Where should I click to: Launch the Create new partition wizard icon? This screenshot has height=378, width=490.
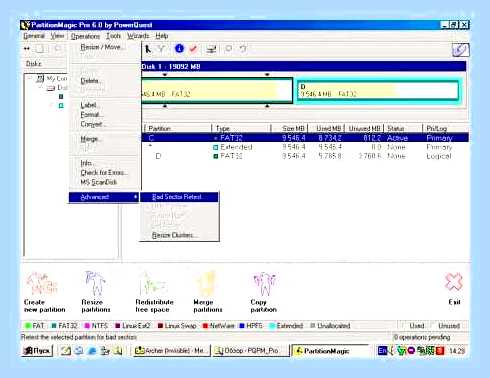click(x=42, y=283)
